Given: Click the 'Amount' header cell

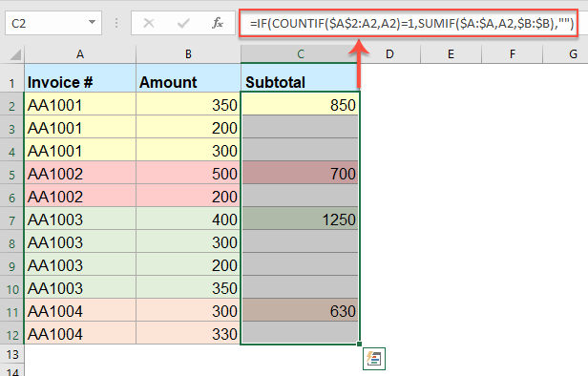Looking at the screenshot, I should coord(188,78).
